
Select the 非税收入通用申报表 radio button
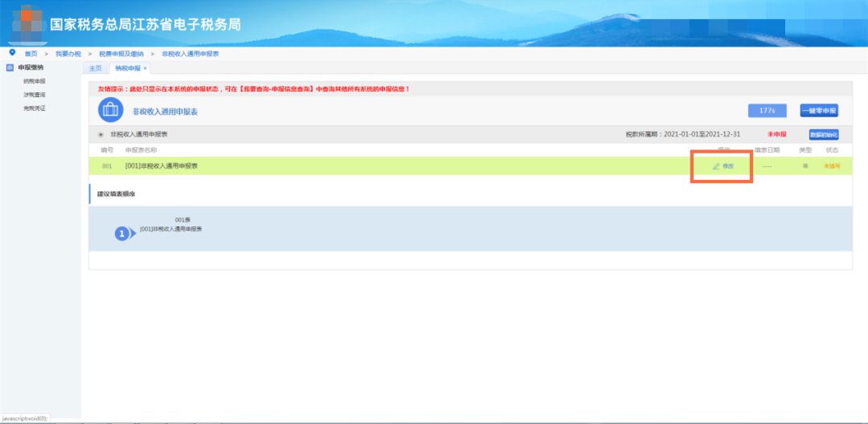[100, 134]
